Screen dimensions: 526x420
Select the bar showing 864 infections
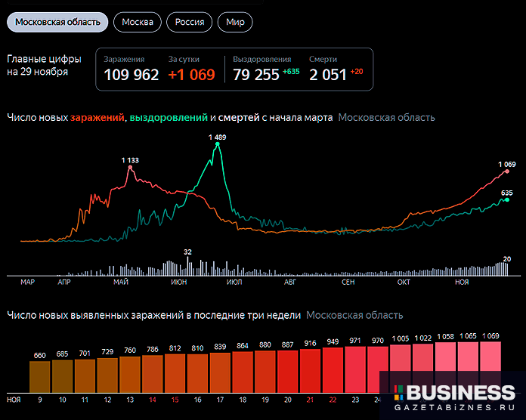(x=243, y=371)
